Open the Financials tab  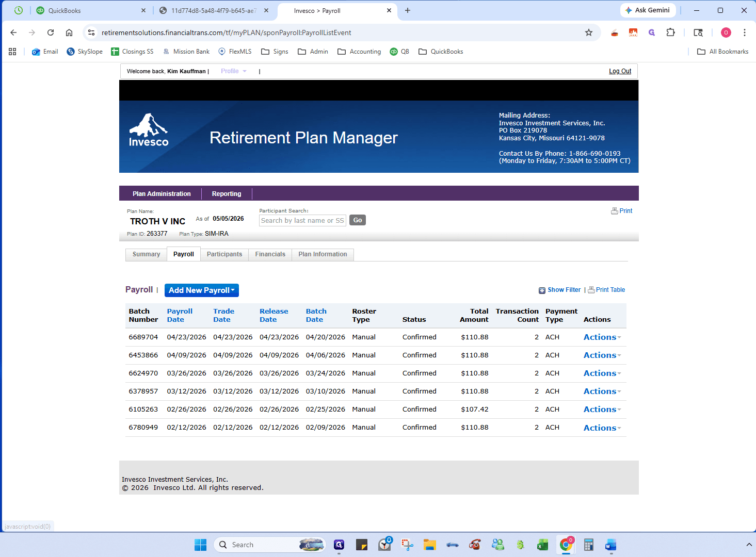[270, 254]
